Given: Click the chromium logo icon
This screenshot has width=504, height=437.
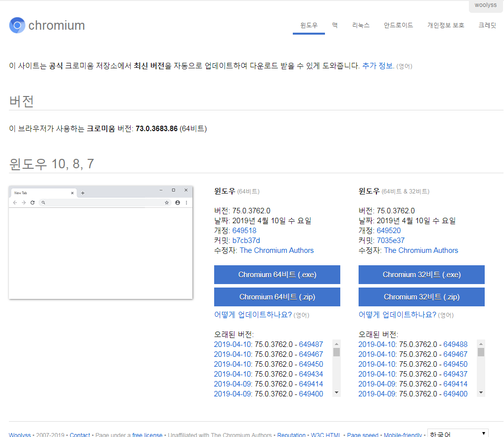Looking at the screenshot, I should click(17, 25).
